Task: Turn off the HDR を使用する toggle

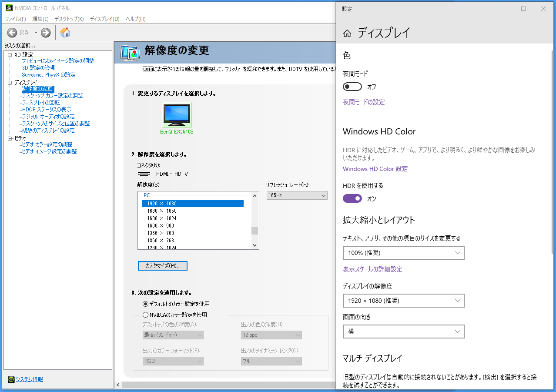Action: point(352,198)
